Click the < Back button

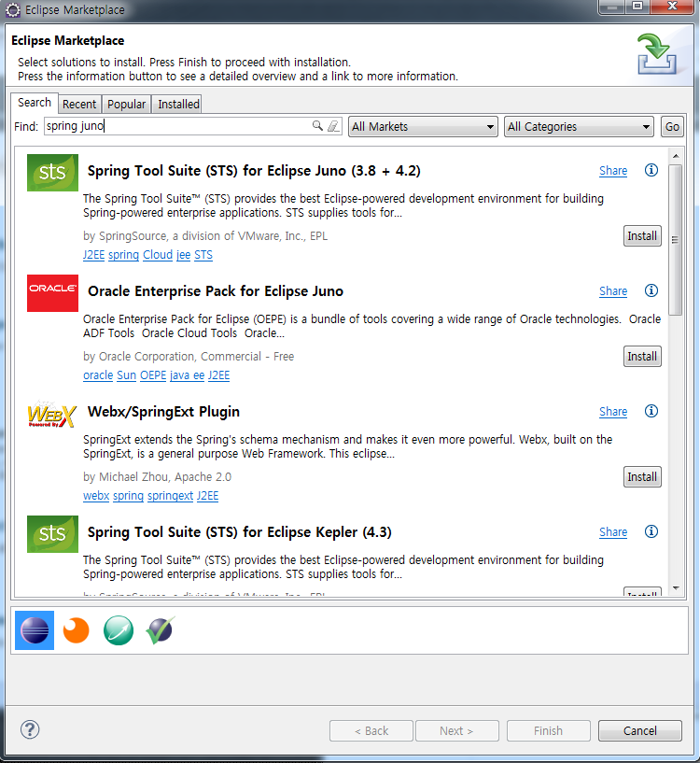[371, 731]
